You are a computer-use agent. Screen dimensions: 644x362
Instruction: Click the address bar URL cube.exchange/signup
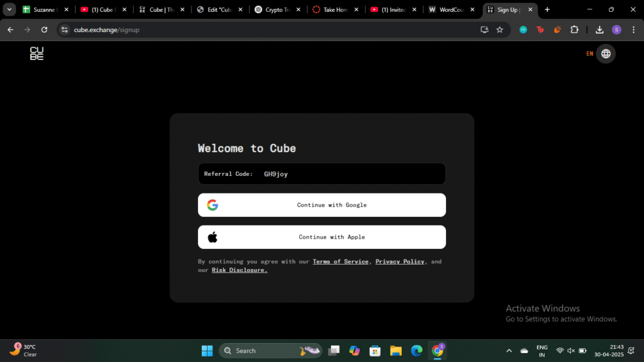tap(106, 30)
